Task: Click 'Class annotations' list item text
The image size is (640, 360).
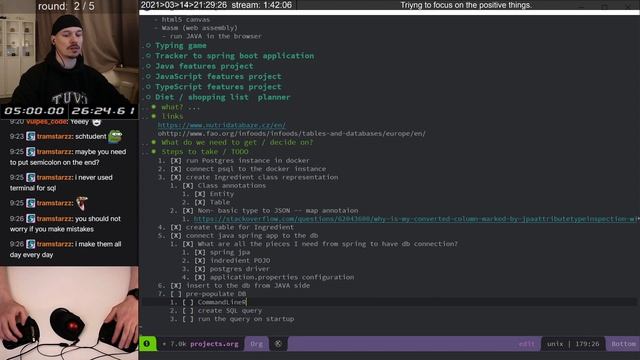Action: tap(231, 185)
